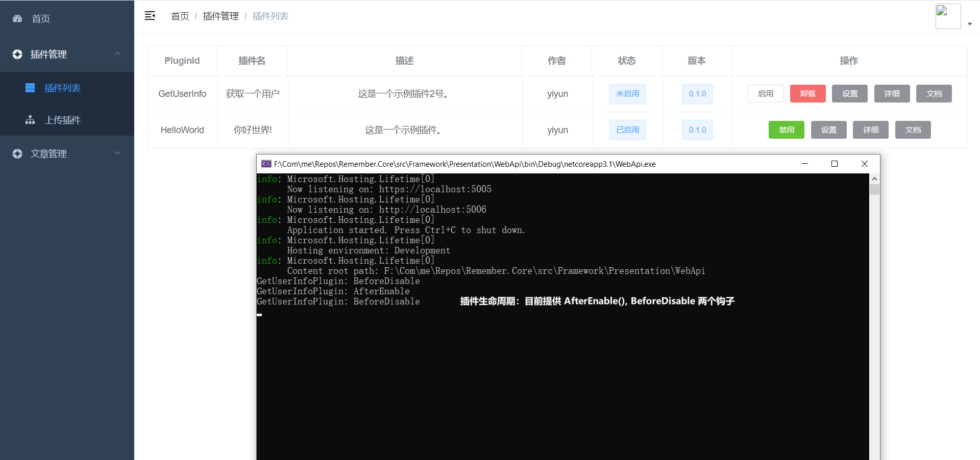This screenshot has height=460, width=980.
Task: Click description 这是一个示例插件2号。
Action: (x=405, y=94)
